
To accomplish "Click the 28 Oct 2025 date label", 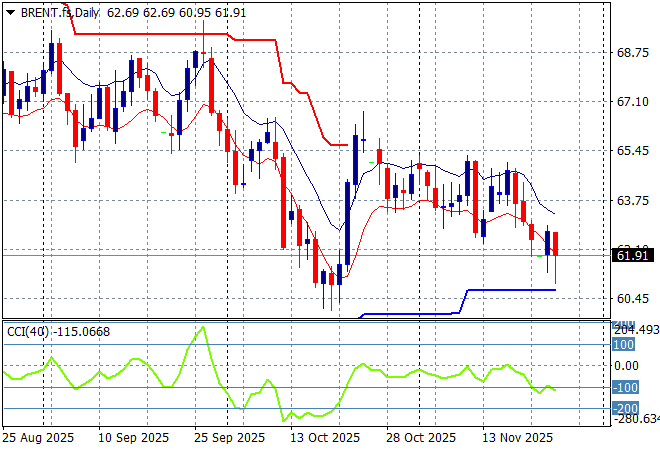I will click(x=421, y=438).
